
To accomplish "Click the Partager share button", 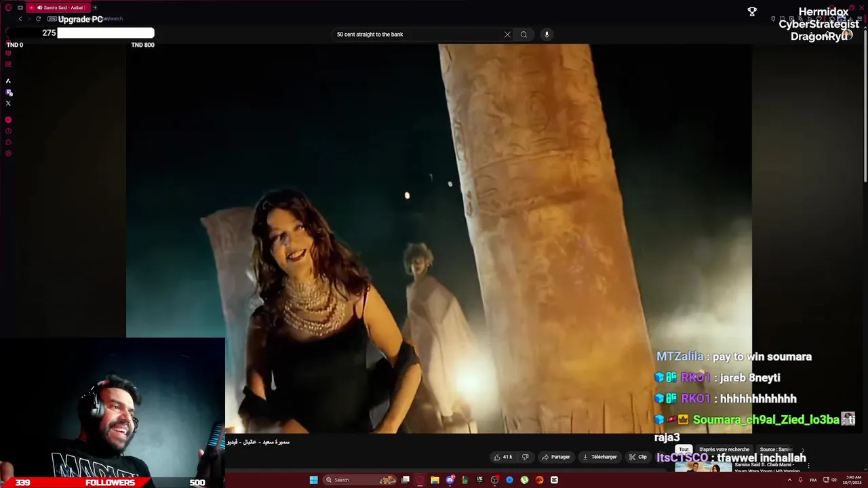I will [556, 457].
